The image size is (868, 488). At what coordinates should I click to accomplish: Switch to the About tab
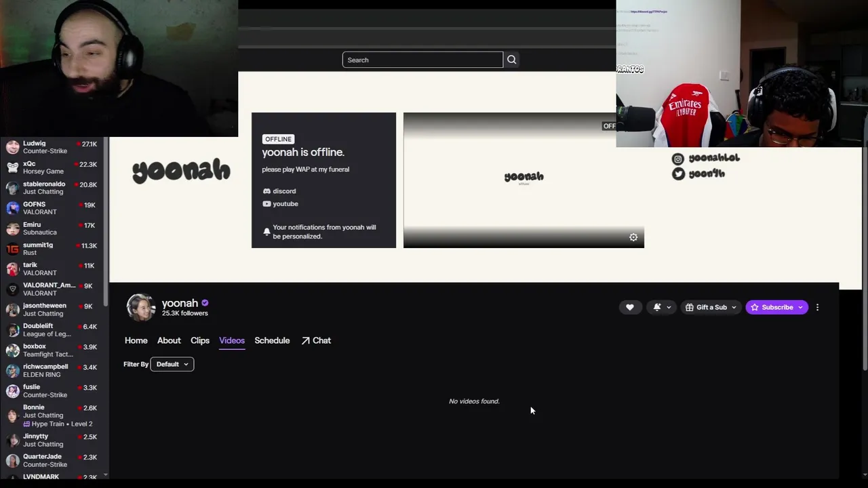pyautogui.click(x=169, y=340)
